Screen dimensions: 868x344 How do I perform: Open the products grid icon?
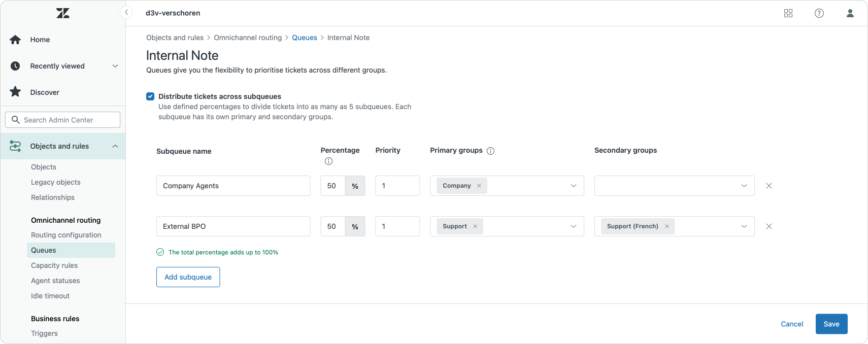[x=788, y=13]
